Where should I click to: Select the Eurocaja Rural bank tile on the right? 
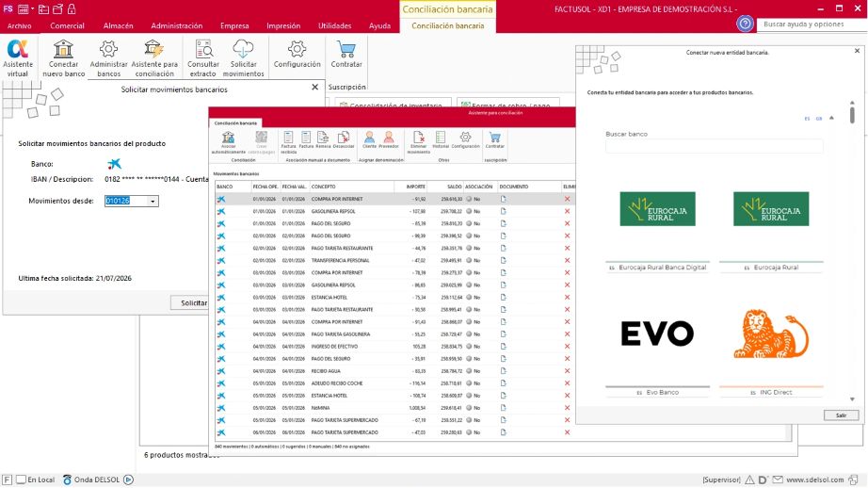(x=771, y=209)
